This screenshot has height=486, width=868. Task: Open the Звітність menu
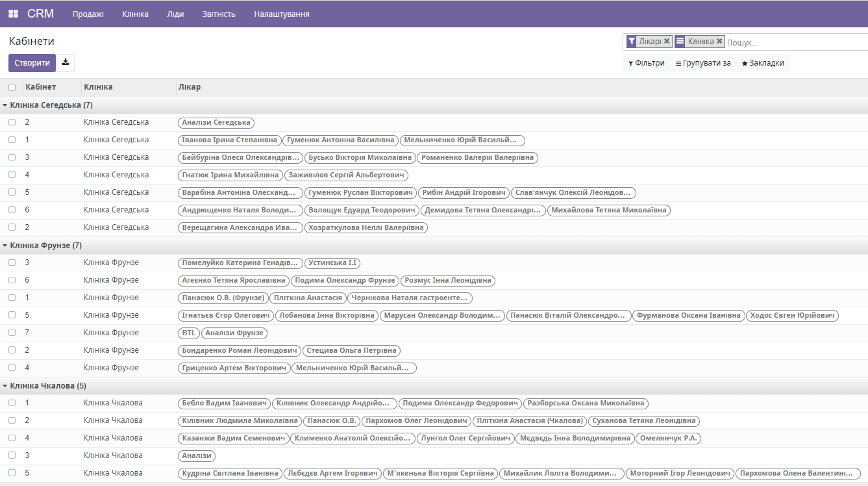click(x=219, y=13)
